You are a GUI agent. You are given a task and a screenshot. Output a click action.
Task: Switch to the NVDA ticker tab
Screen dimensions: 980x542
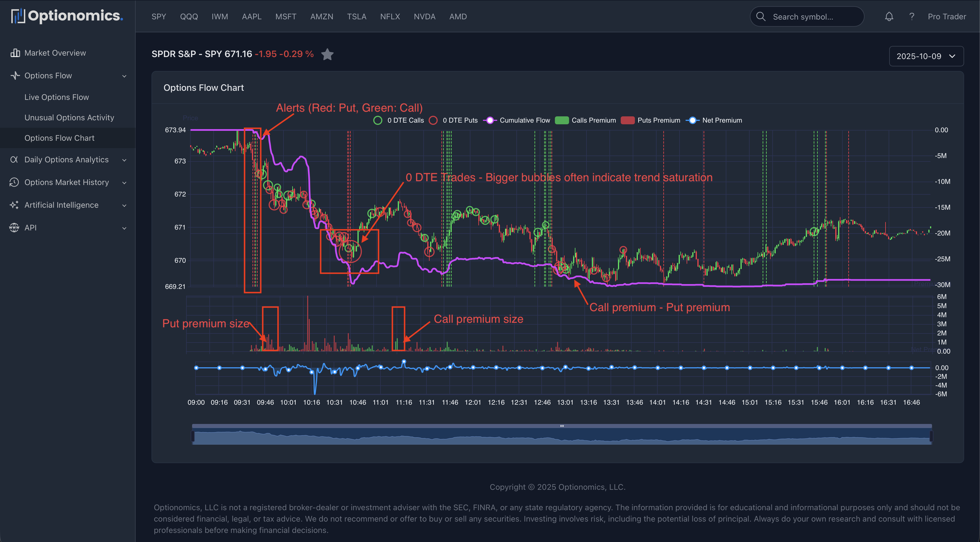coord(424,16)
